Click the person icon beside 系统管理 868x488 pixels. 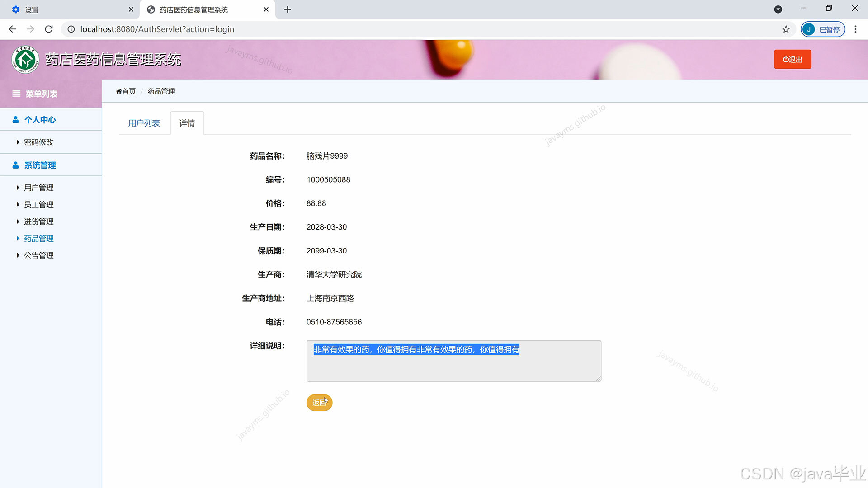pyautogui.click(x=16, y=165)
